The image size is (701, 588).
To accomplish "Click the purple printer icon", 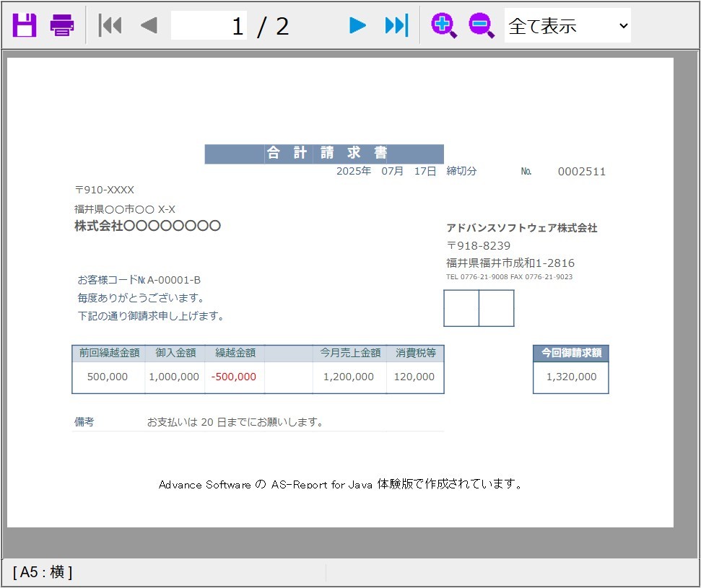I will 62,26.
